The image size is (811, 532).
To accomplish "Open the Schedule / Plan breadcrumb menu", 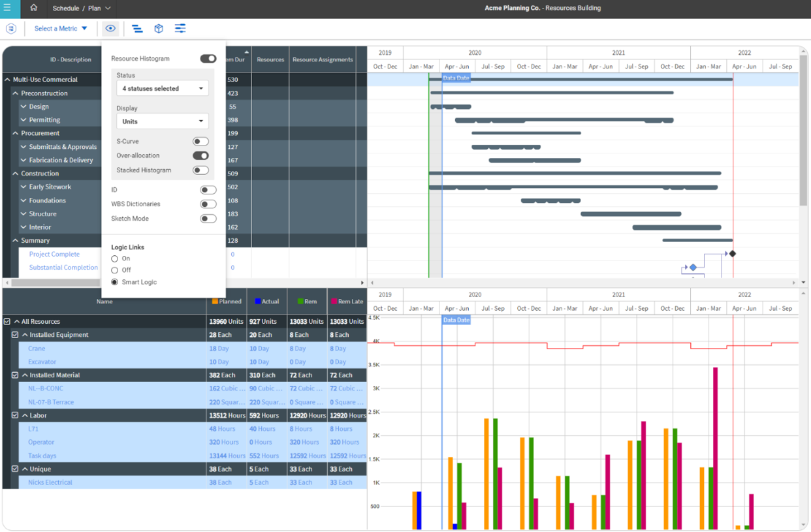I will pyautogui.click(x=82, y=8).
